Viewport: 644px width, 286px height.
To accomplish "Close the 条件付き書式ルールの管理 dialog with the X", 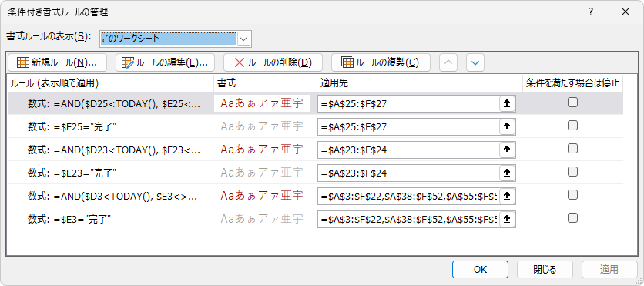I will 626,12.
